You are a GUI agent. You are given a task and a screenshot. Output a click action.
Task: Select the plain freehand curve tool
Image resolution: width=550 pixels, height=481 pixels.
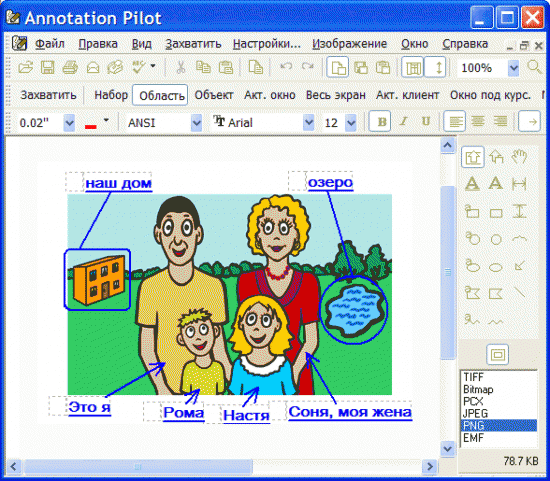click(x=496, y=321)
